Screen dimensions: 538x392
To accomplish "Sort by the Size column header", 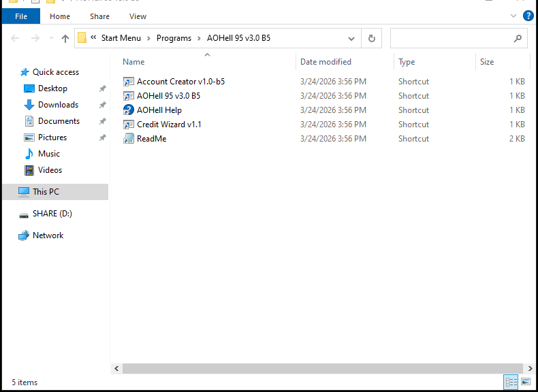I will click(x=487, y=62).
